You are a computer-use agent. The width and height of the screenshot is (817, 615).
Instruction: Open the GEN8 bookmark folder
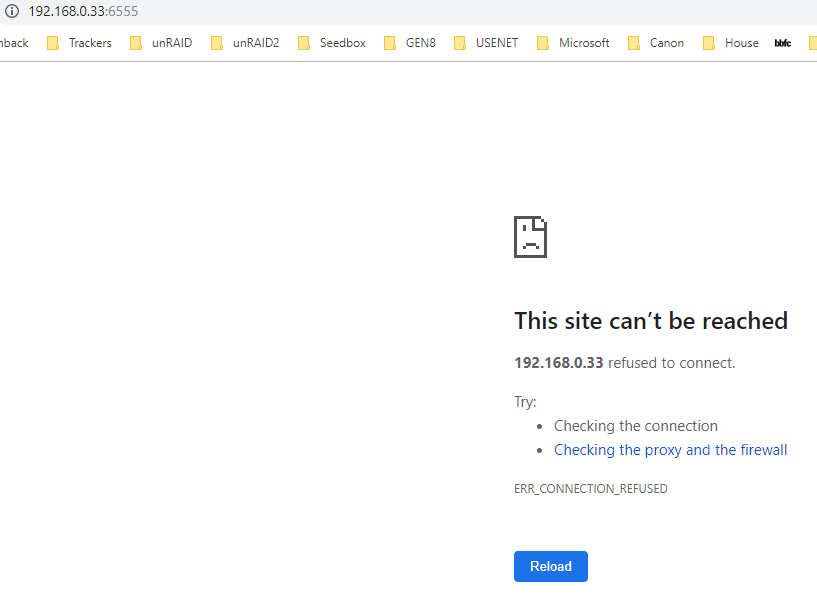coord(410,43)
